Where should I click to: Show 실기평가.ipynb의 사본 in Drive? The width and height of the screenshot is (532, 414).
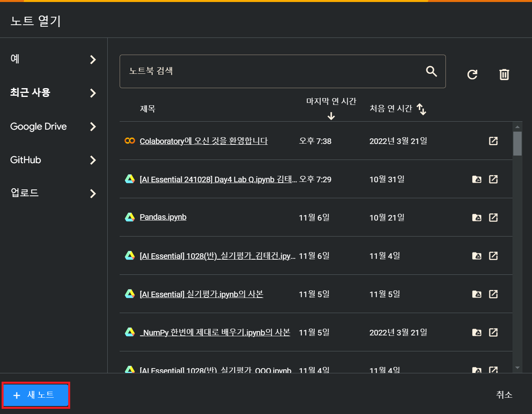(477, 294)
